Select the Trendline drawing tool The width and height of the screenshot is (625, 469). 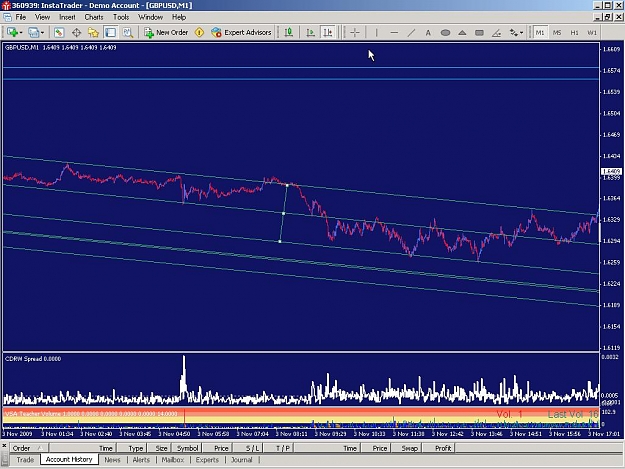(x=411, y=32)
